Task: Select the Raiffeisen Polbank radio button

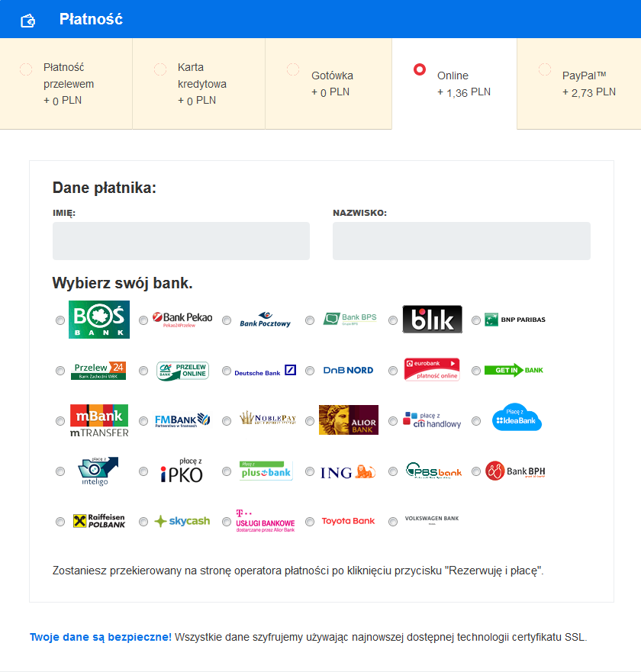Action: point(60,522)
